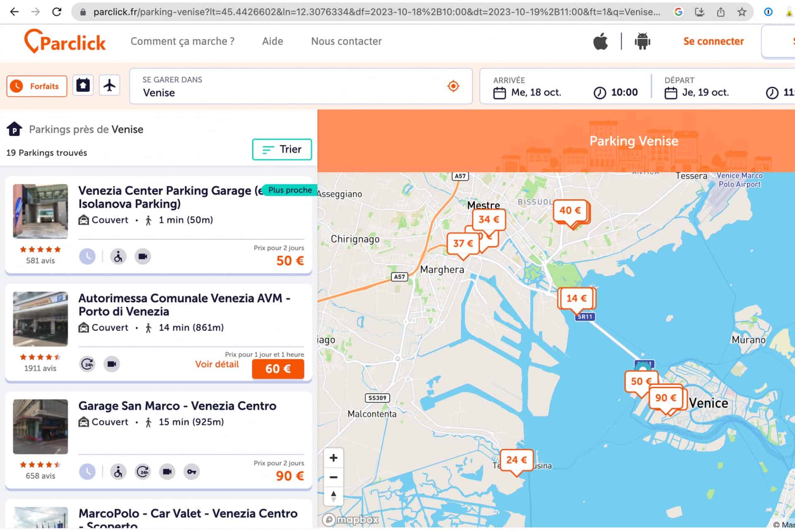This screenshot has width=795, height=532.
Task: Select the airport parking plane icon
Action: [x=109, y=86]
